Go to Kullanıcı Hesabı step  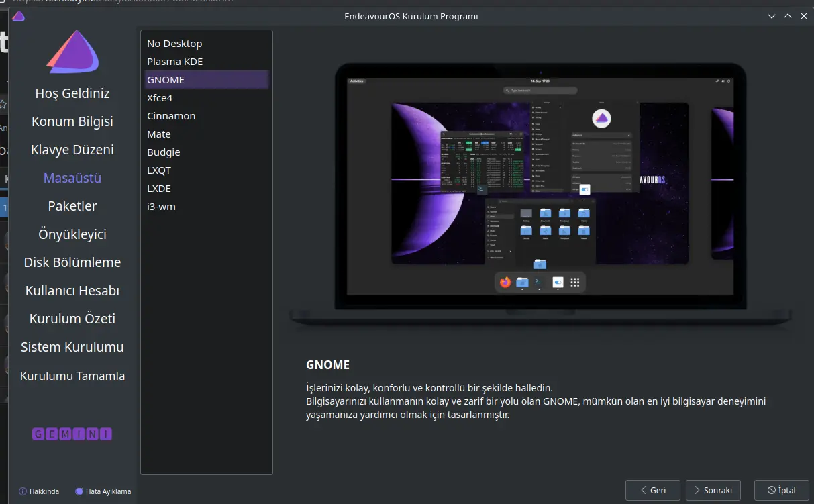pyautogui.click(x=72, y=291)
